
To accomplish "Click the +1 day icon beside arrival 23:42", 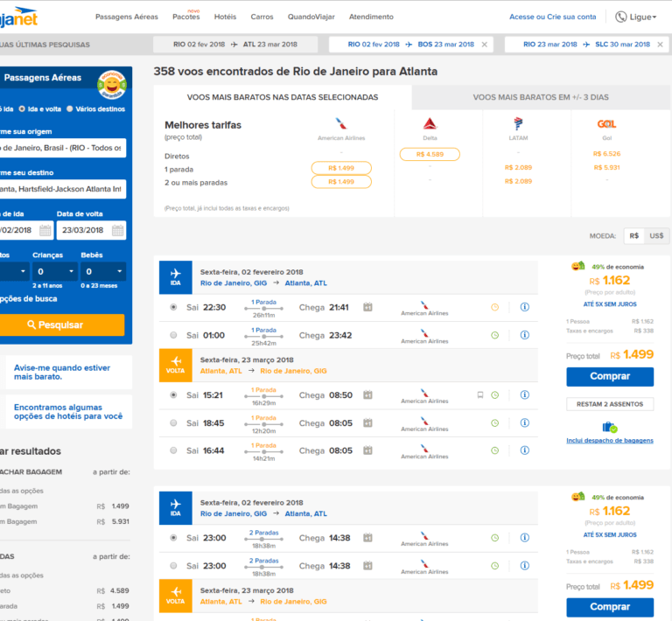I will [x=367, y=335].
